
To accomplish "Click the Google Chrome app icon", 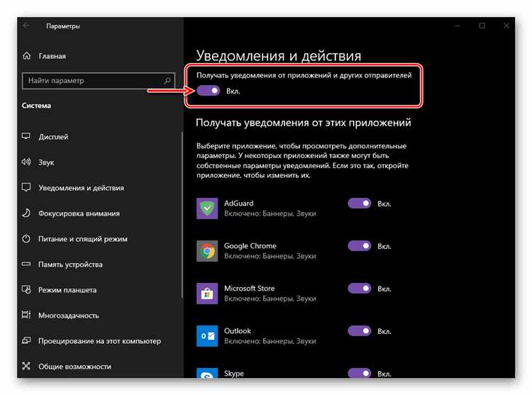I will click(208, 250).
